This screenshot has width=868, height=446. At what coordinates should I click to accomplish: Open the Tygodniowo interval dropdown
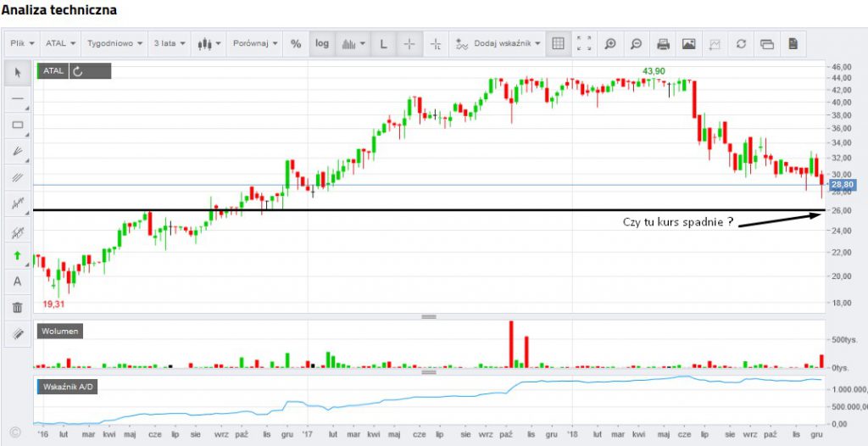coord(115,43)
